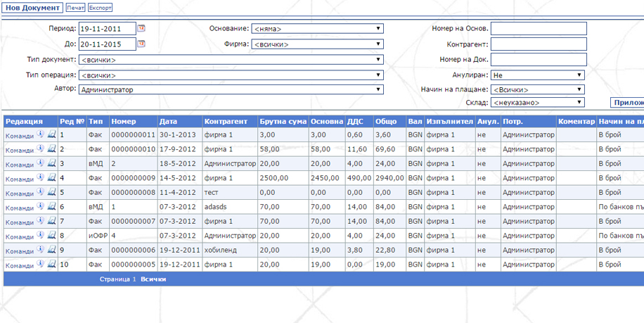The height and width of the screenshot is (323, 644).
Task: Click the Контрагент input field
Action: 539,44
